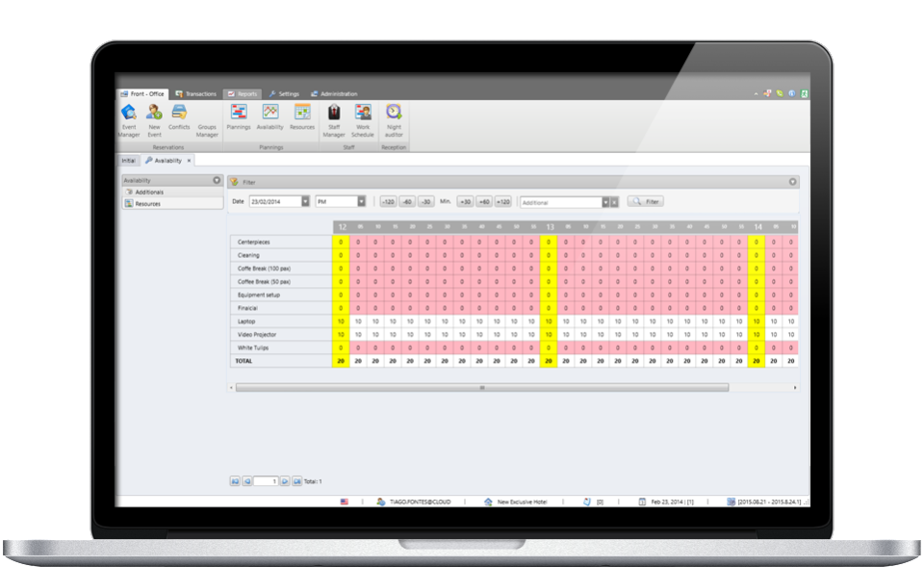Collapse the ribbon with the caret icon

click(x=757, y=93)
